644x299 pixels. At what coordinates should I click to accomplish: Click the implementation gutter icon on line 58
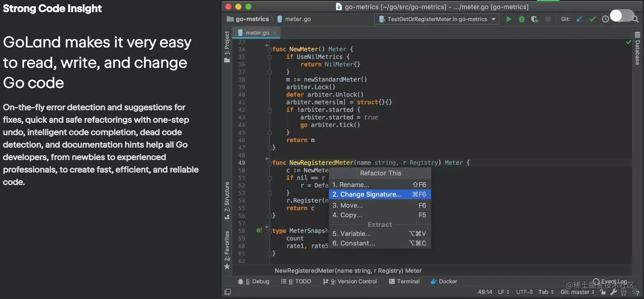259,230
